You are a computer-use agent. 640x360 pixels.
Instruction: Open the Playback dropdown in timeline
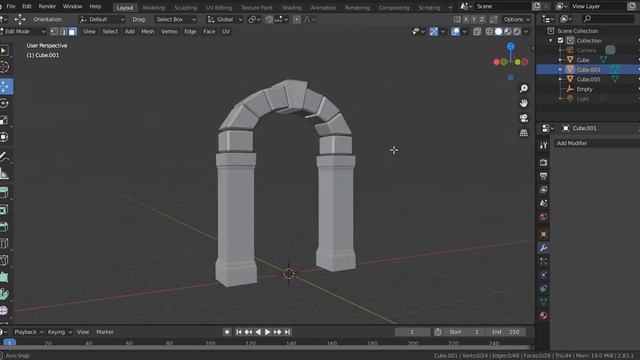tap(29, 332)
